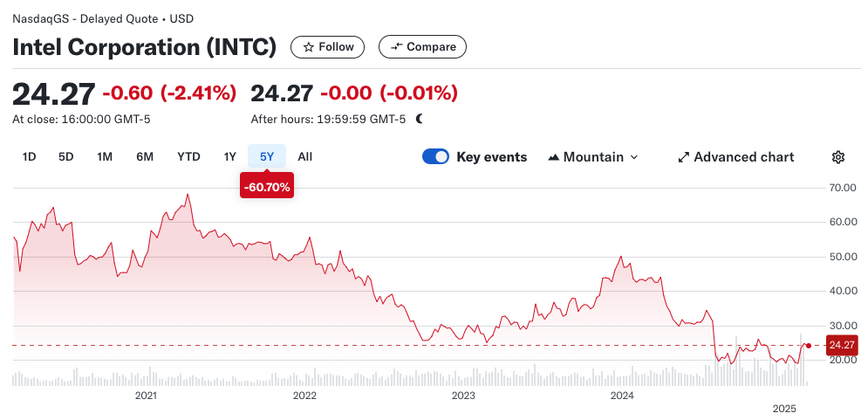Click the after-hours moon icon
The image size is (868, 420).
[420, 119]
